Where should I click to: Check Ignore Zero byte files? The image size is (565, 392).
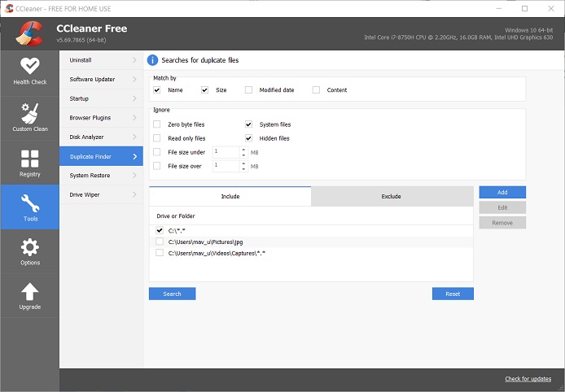pos(157,124)
